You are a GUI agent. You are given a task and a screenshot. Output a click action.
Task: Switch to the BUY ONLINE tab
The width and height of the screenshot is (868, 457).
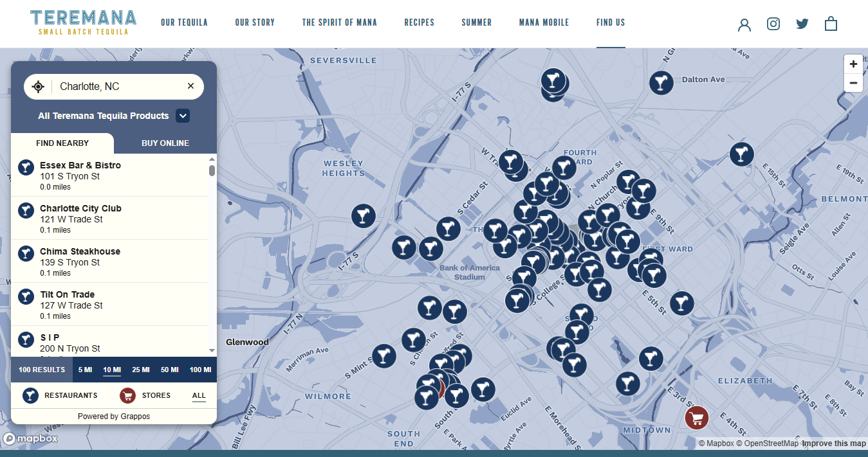click(x=165, y=143)
